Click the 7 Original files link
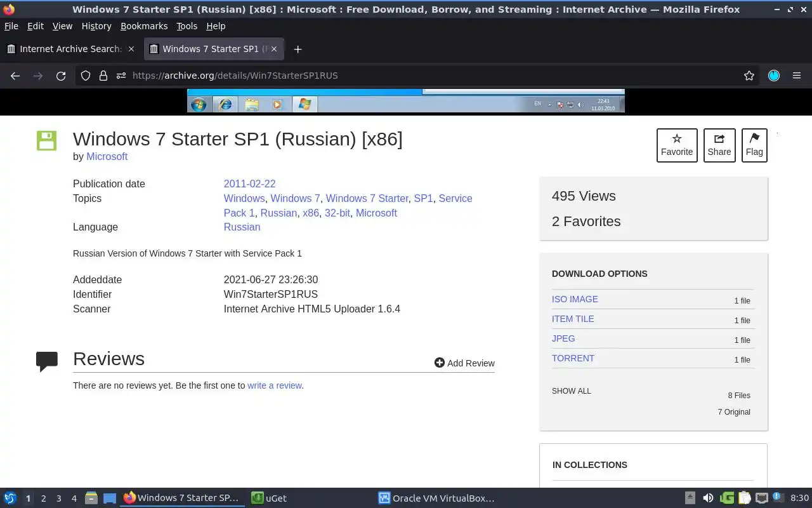Image resolution: width=812 pixels, height=508 pixels. tap(734, 412)
